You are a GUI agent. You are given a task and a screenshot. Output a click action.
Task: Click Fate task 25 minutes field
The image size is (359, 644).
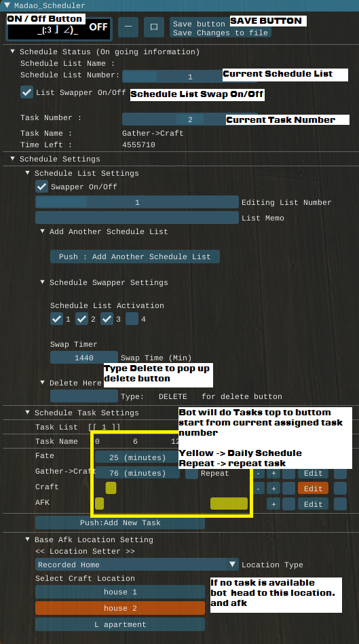[x=137, y=457]
